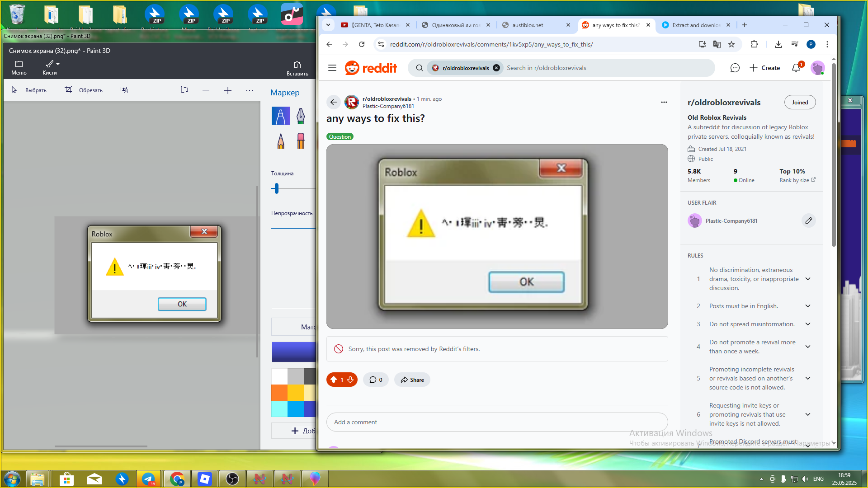Go back using the post back arrow

334,102
